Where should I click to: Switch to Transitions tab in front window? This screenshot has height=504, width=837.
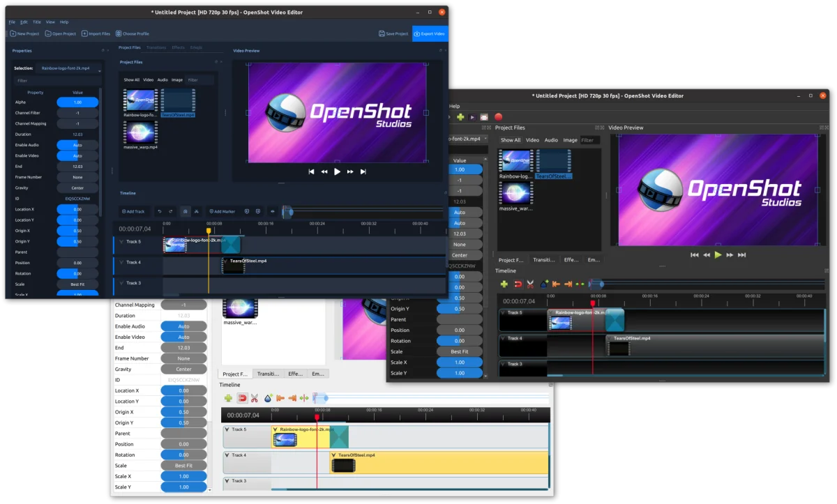click(x=156, y=47)
